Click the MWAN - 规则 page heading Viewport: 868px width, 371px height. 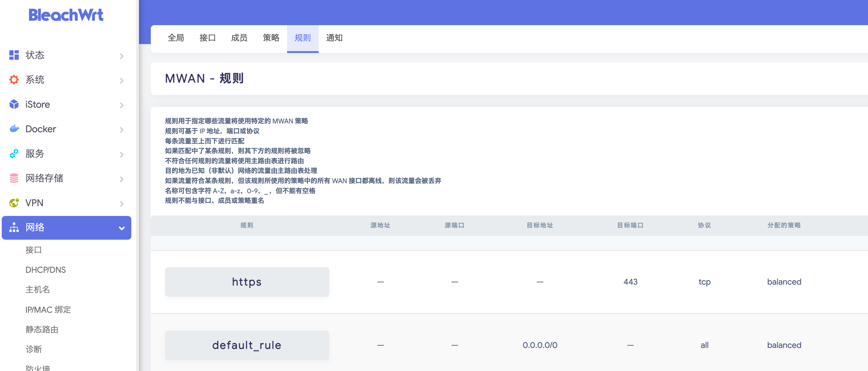(204, 79)
